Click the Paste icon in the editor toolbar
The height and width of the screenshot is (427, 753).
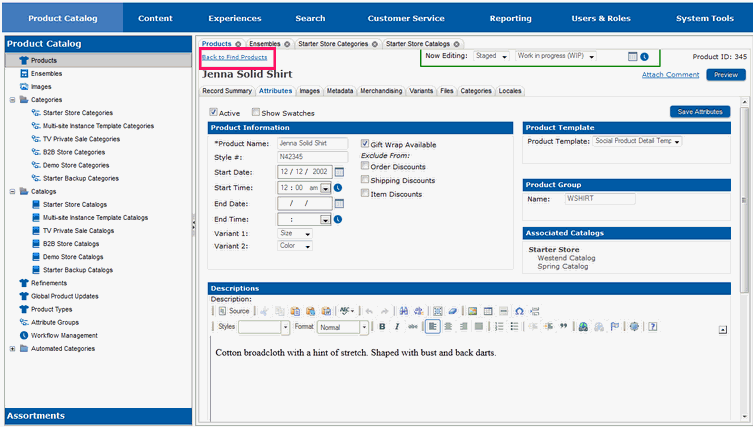tap(295, 311)
